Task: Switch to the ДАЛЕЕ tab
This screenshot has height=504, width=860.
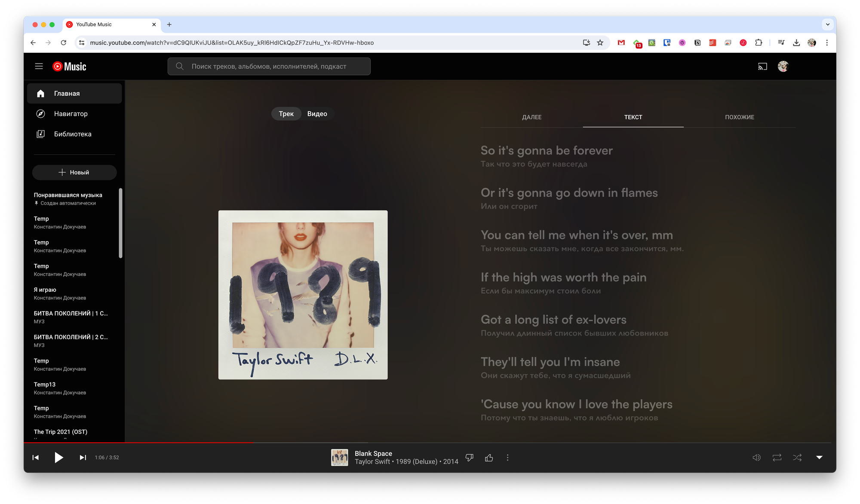Action: [x=531, y=117]
